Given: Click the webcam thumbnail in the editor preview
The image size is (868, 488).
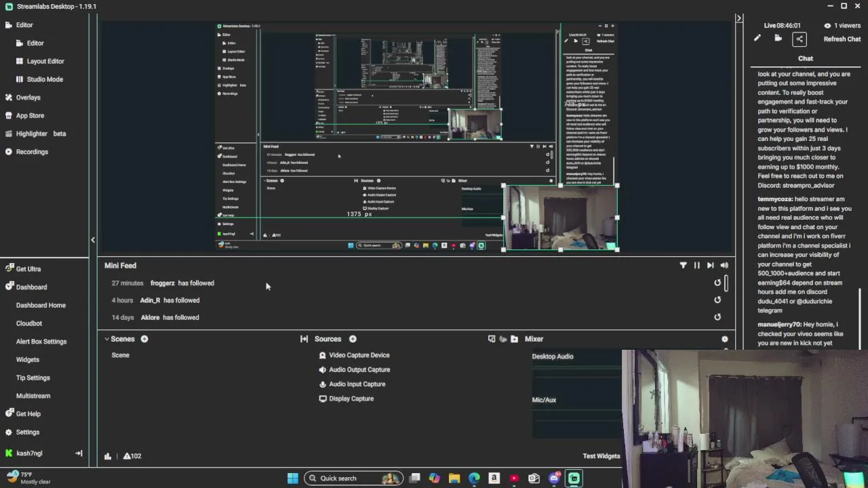Looking at the screenshot, I should [560, 218].
